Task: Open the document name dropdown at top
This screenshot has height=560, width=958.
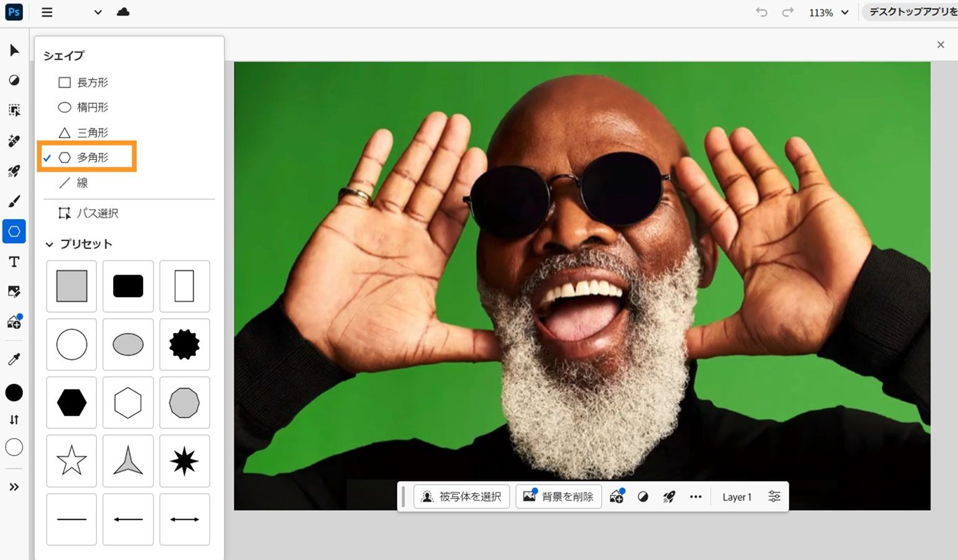Action: click(x=96, y=12)
